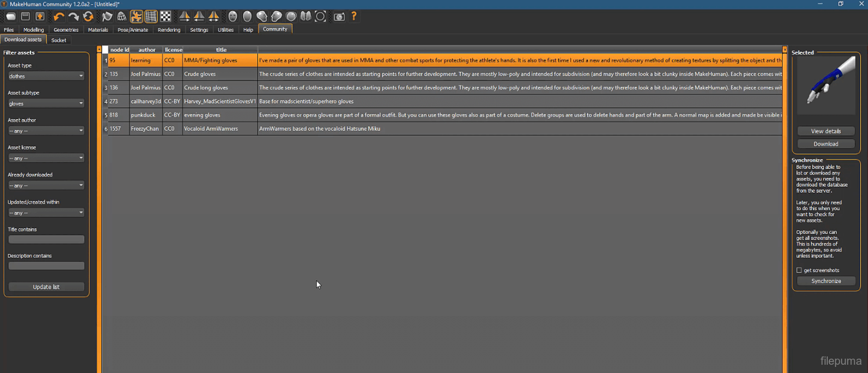Click the Title contains input field
This screenshot has width=868, height=373.
pos(46,239)
